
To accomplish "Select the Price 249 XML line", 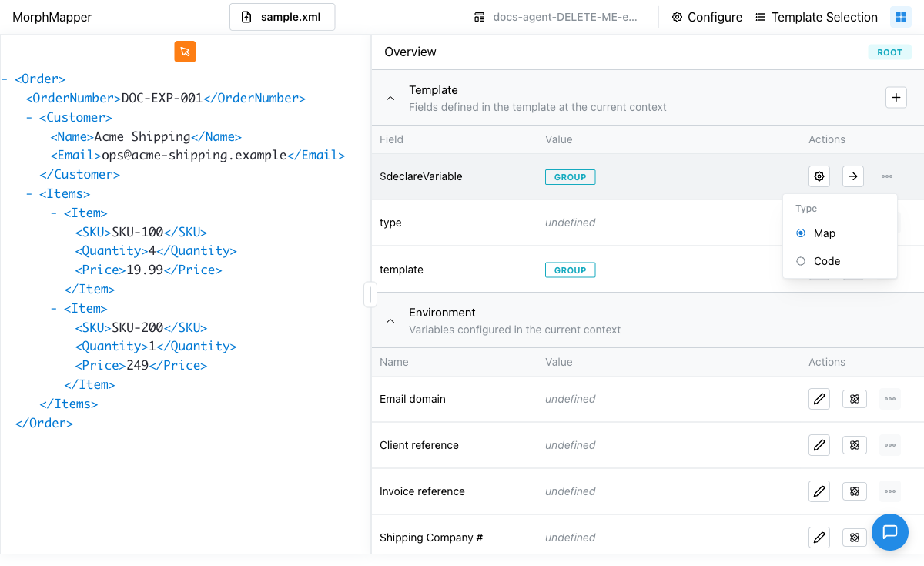I will pos(142,365).
